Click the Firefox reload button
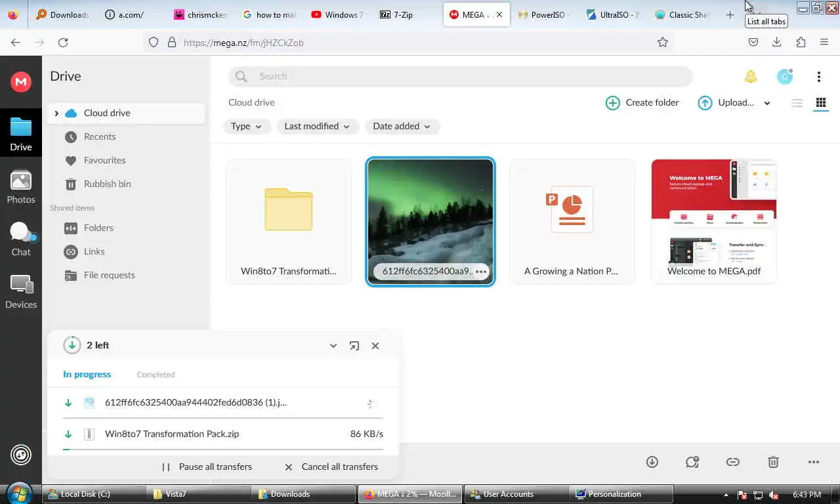 click(x=63, y=43)
